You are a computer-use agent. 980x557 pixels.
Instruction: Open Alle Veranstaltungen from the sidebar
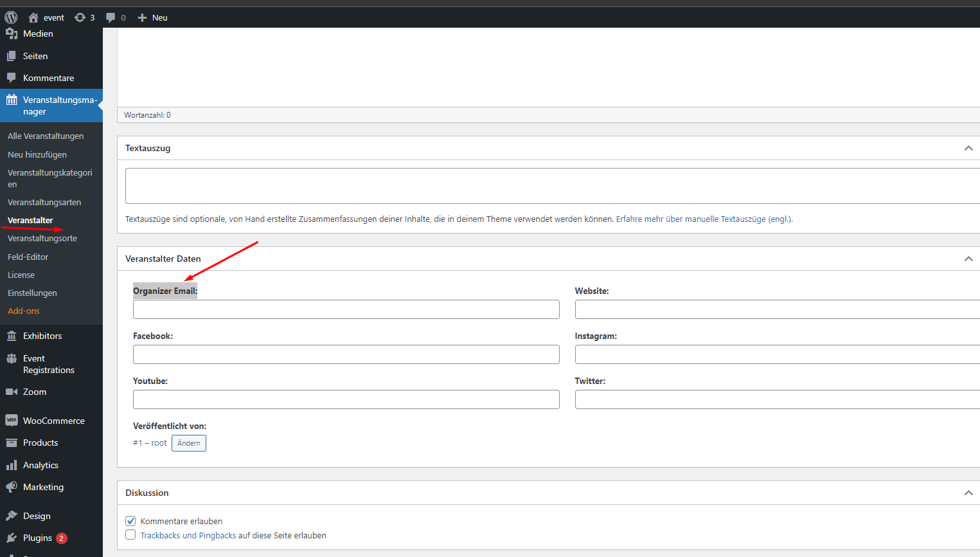point(45,136)
